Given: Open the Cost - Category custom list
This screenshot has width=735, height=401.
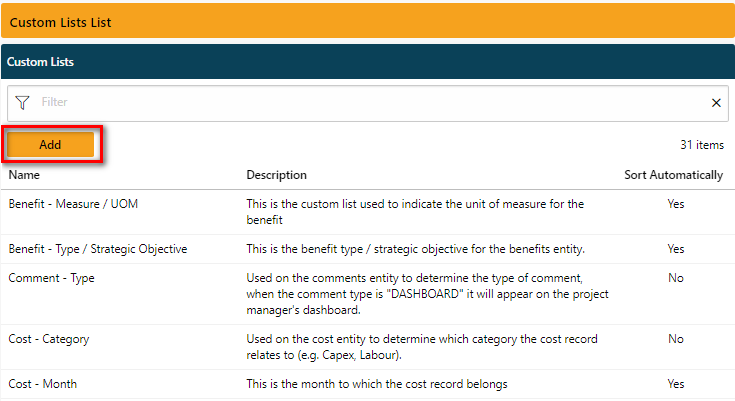Looking at the screenshot, I should click(49, 339).
